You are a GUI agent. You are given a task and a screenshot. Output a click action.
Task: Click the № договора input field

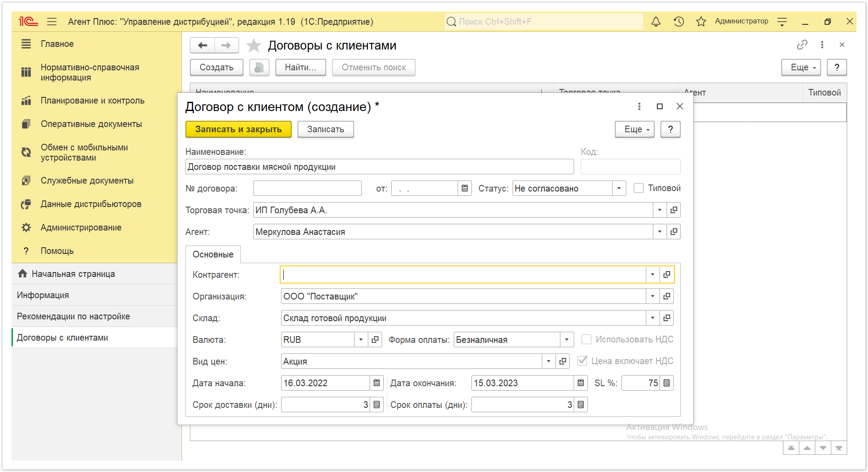click(x=307, y=188)
